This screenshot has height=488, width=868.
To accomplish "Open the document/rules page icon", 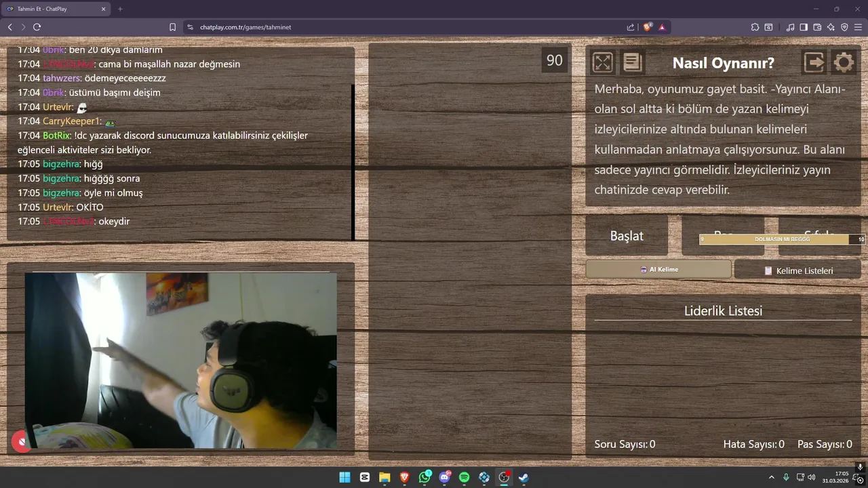I will click(x=632, y=62).
